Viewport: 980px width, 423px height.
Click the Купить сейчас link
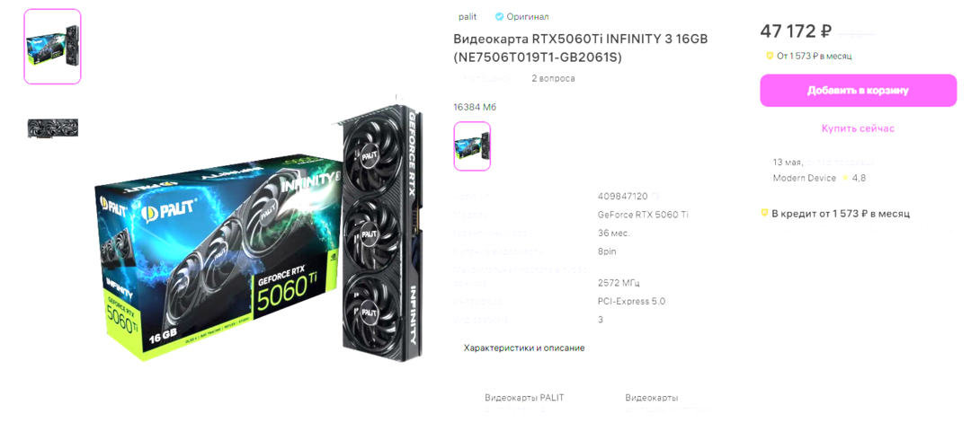click(858, 128)
